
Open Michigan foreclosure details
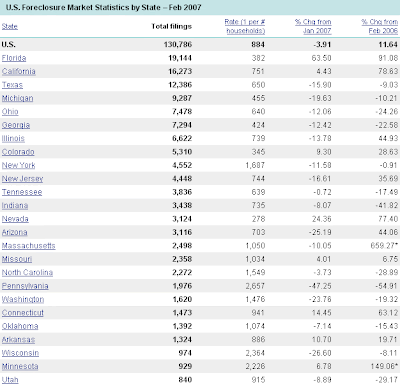[18, 98]
